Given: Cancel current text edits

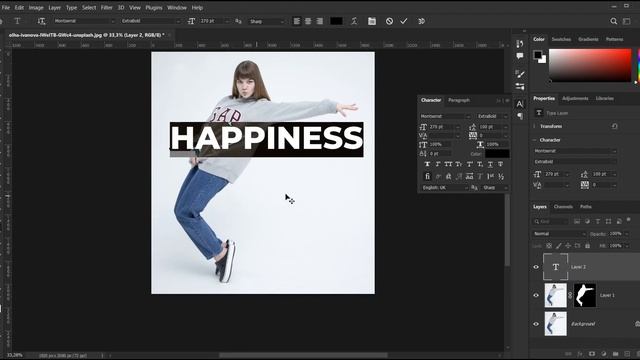Looking at the screenshot, I should pos(389,21).
